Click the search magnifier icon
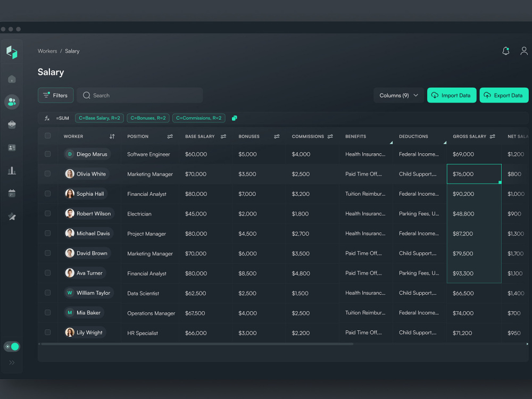The image size is (532, 399). (x=87, y=95)
